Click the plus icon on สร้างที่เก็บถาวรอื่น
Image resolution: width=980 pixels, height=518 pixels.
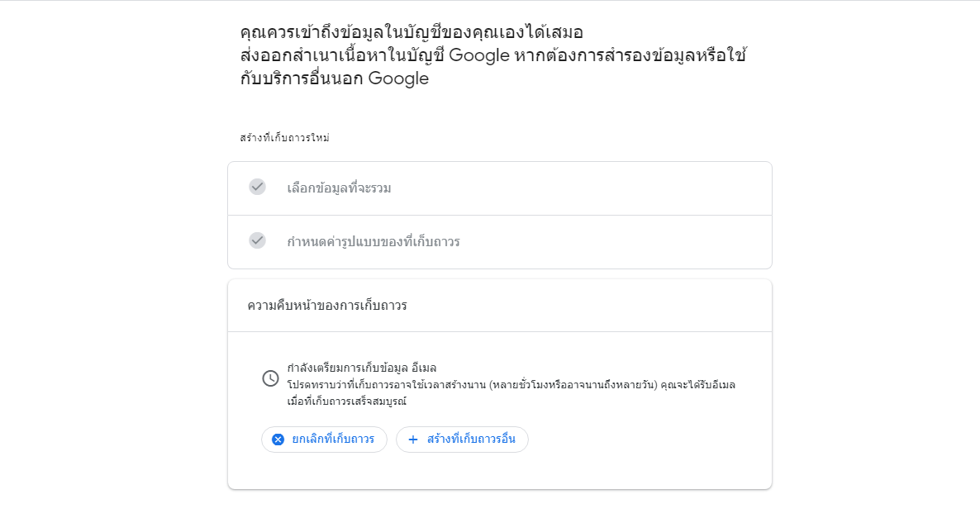point(412,440)
